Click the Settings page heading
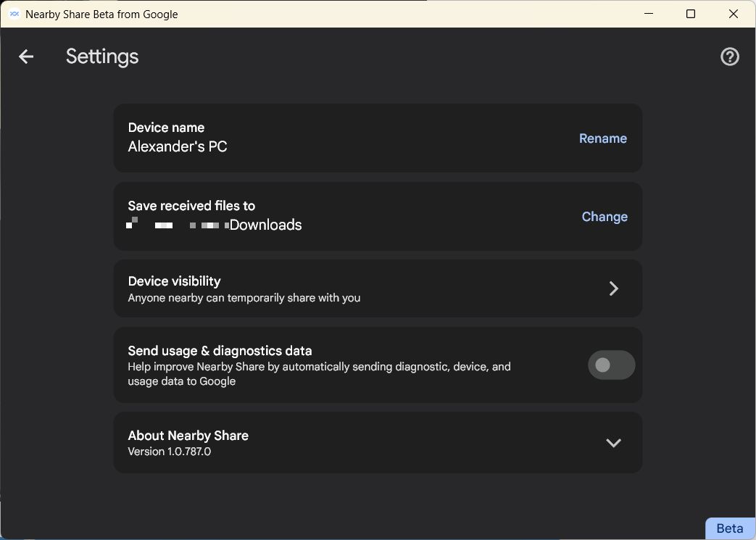 click(101, 57)
